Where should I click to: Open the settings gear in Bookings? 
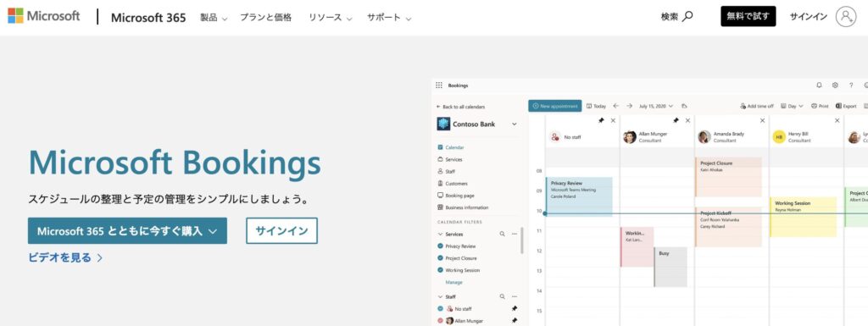[x=835, y=85]
